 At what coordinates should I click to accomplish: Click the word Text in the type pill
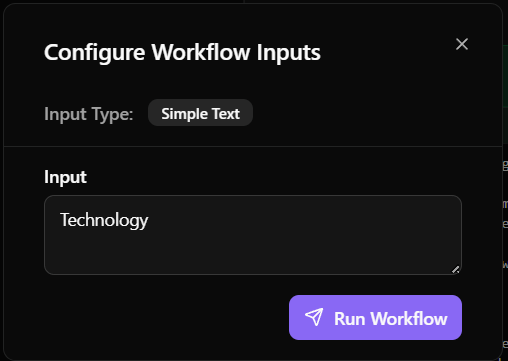tap(226, 114)
